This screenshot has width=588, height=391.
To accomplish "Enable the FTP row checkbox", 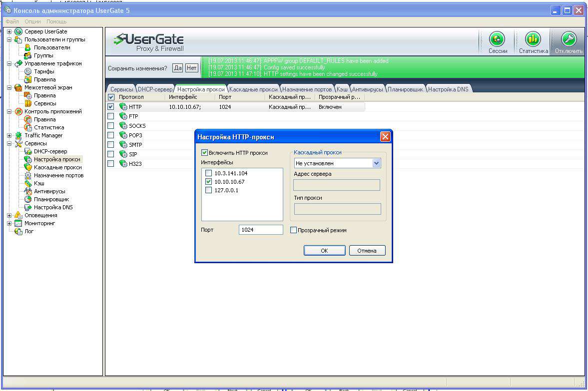I will tap(110, 116).
